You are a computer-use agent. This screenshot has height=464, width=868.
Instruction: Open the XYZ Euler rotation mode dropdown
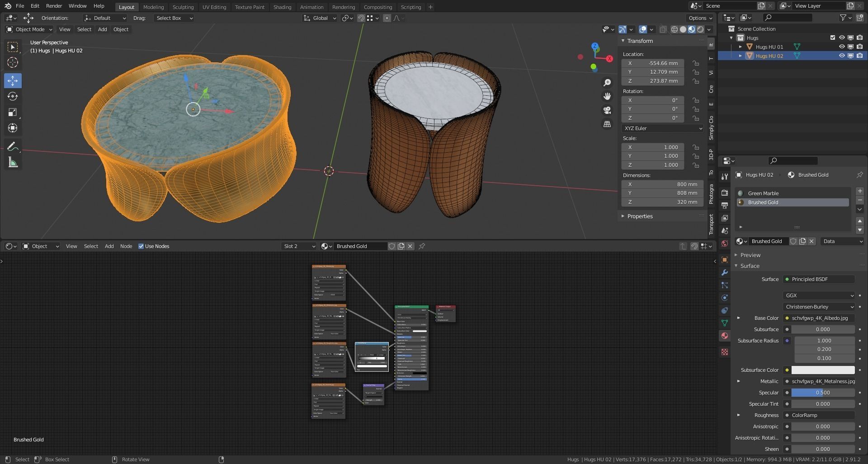click(662, 128)
